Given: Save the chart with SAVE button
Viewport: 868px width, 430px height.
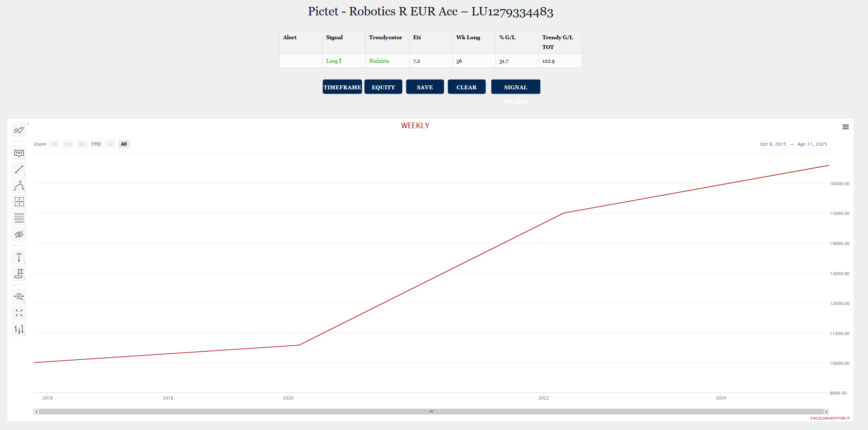Looking at the screenshot, I should pyautogui.click(x=425, y=87).
